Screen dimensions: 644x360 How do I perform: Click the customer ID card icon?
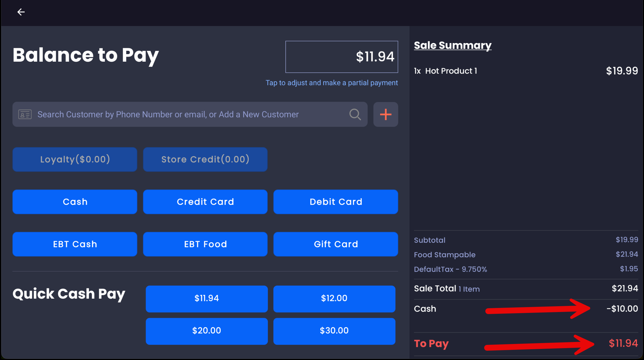pos(25,114)
